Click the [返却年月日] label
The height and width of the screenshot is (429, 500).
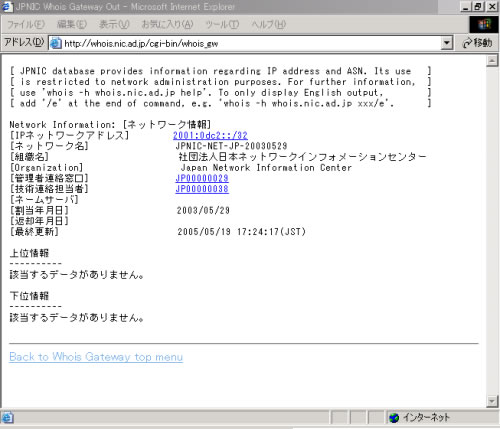click(x=39, y=221)
